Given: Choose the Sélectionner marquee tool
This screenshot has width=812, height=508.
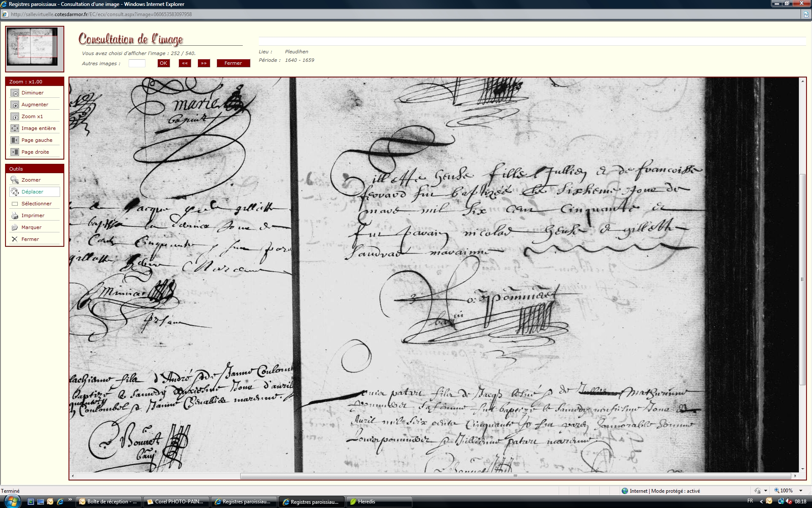Looking at the screenshot, I should click(15, 204).
